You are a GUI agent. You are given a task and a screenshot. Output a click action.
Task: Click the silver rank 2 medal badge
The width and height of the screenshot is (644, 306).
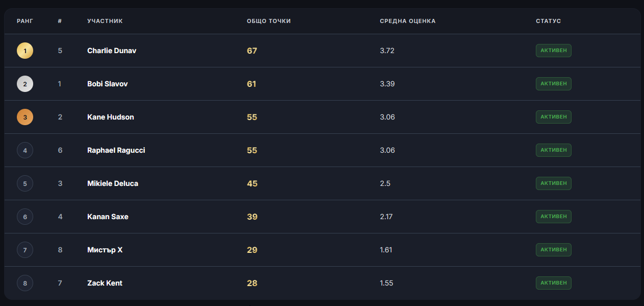[x=25, y=84]
